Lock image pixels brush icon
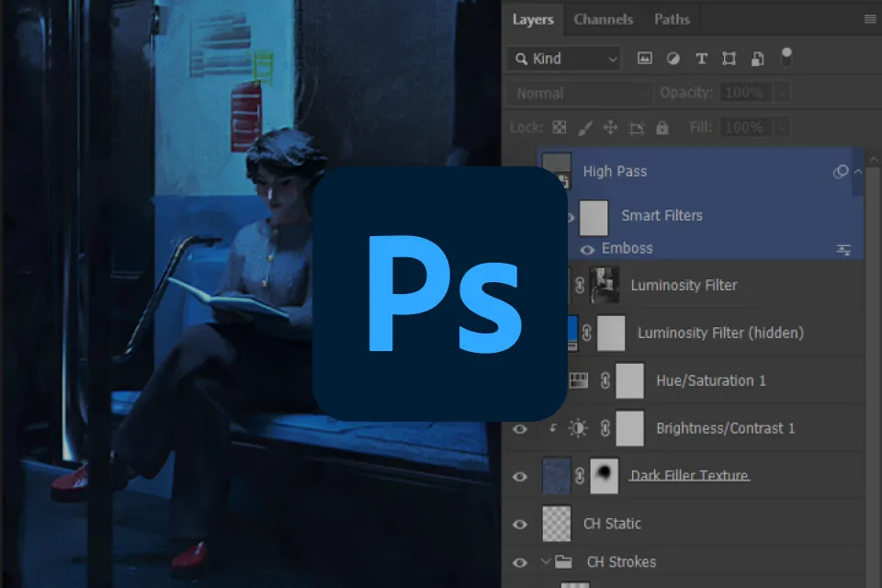882x588 pixels. [585, 129]
